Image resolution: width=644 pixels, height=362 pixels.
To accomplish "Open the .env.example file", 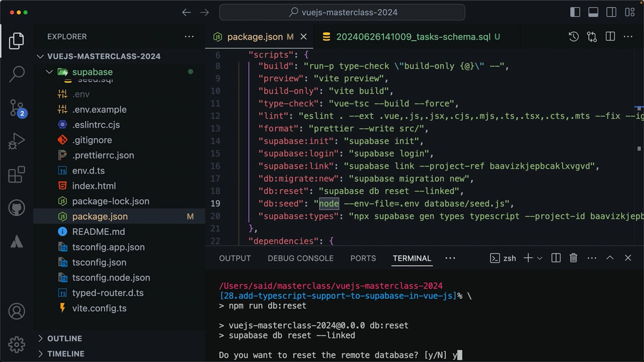I will [x=119, y=110].
